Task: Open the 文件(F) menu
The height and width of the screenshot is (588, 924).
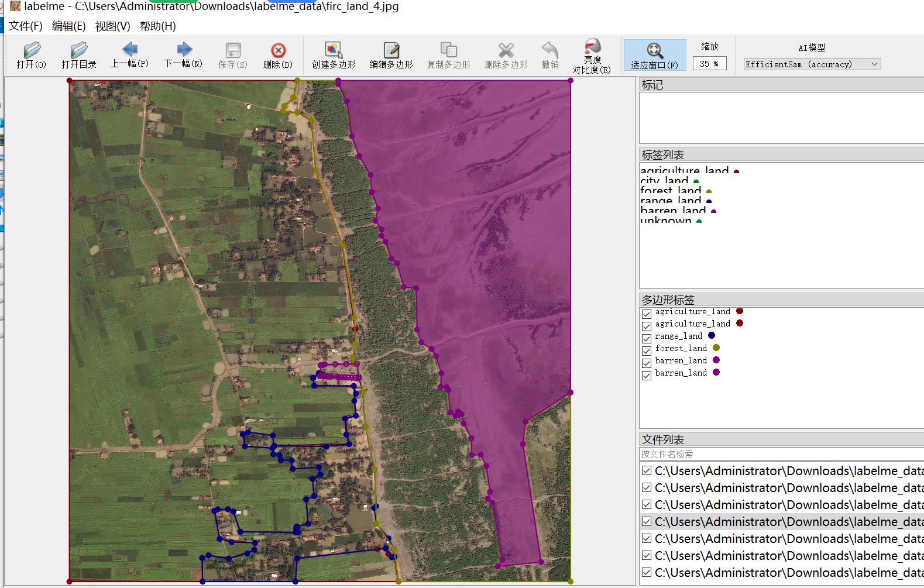Action: click(26, 26)
